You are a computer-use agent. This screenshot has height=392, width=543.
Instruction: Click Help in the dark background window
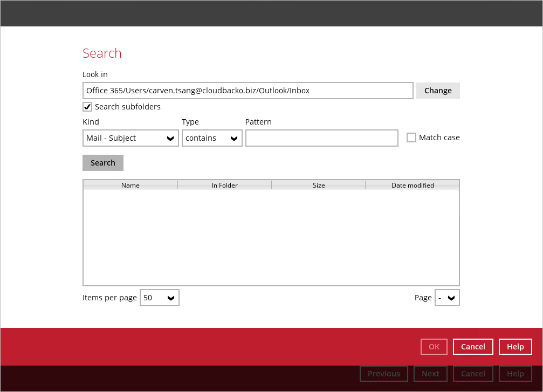(x=515, y=374)
